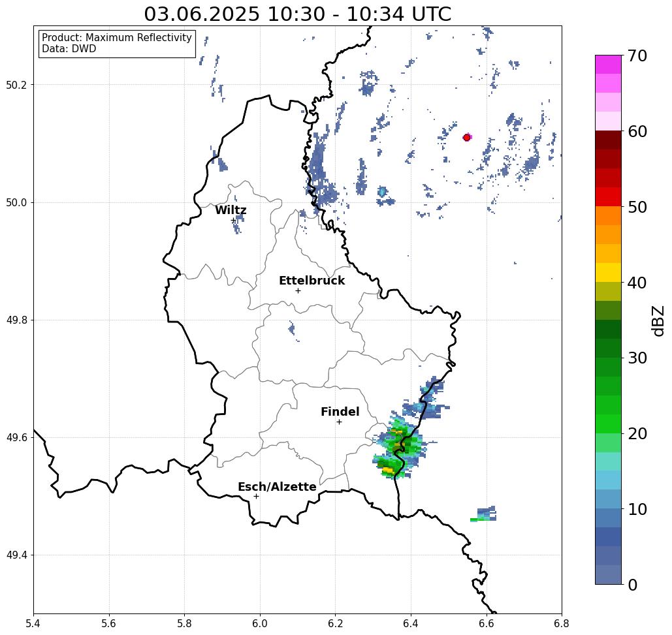Click the plus marker below Ettelbruck
The image size is (672, 635).
[298, 290]
